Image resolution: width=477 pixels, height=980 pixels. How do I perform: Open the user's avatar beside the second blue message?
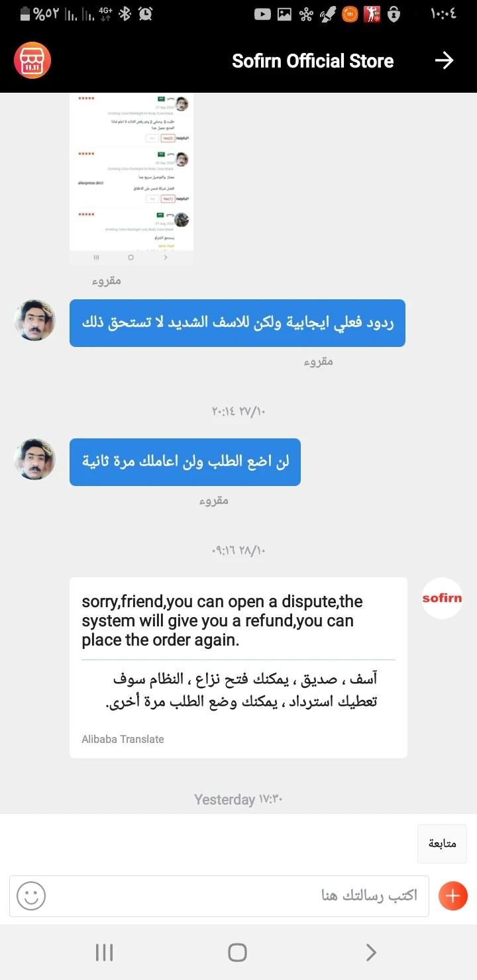tap(34, 459)
